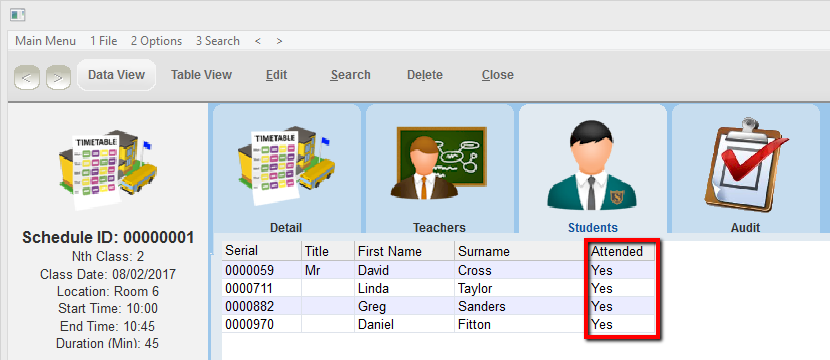Click the Edit toolbar button

point(276,75)
